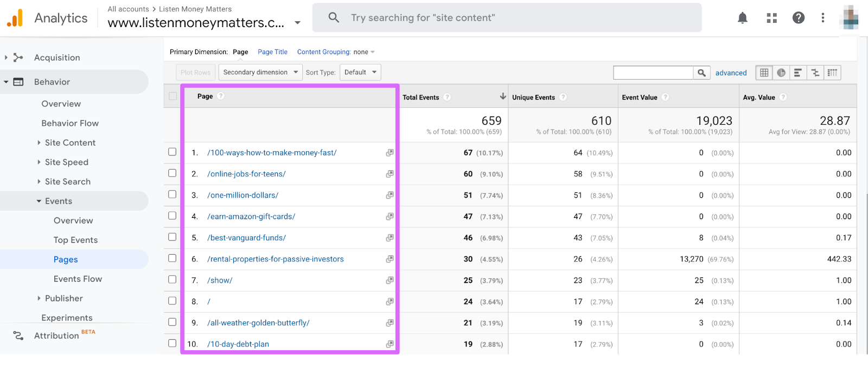Viewport: 868px width, 367px height.
Task: Check row 4 /earn-amazon-gift-cards/ checkbox
Action: click(x=173, y=215)
